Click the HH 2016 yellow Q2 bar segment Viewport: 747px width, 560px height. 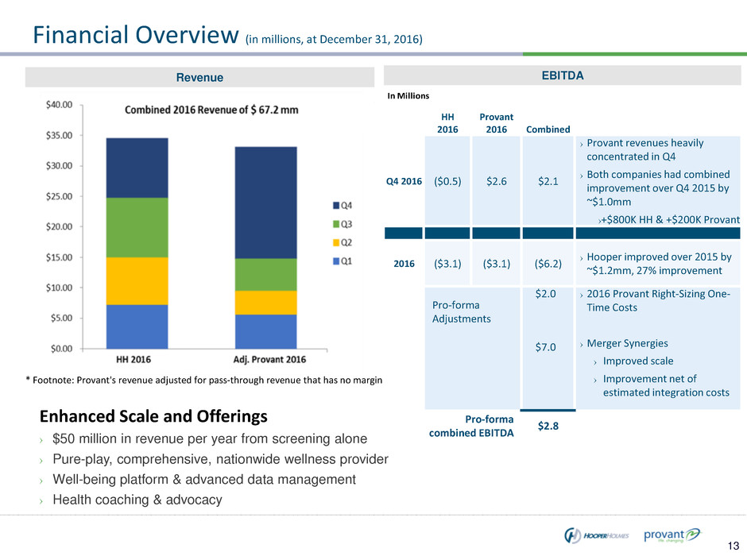pos(137,280)
